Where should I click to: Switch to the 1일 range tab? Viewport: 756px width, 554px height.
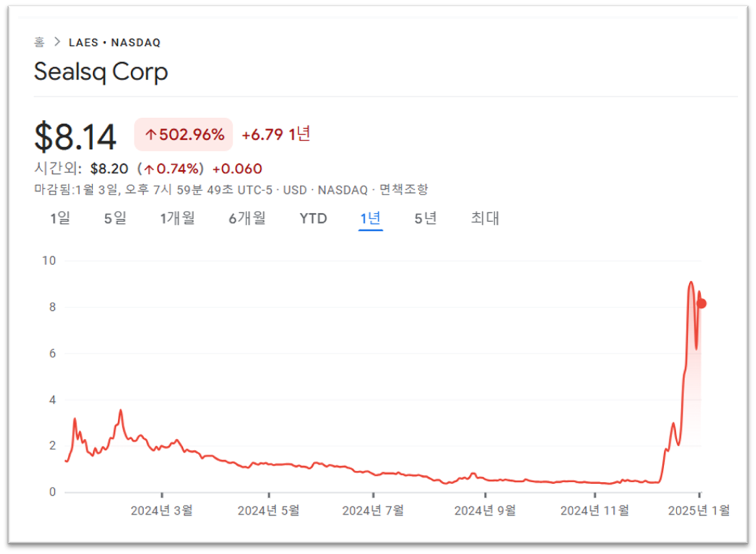(x=60, y=218)
